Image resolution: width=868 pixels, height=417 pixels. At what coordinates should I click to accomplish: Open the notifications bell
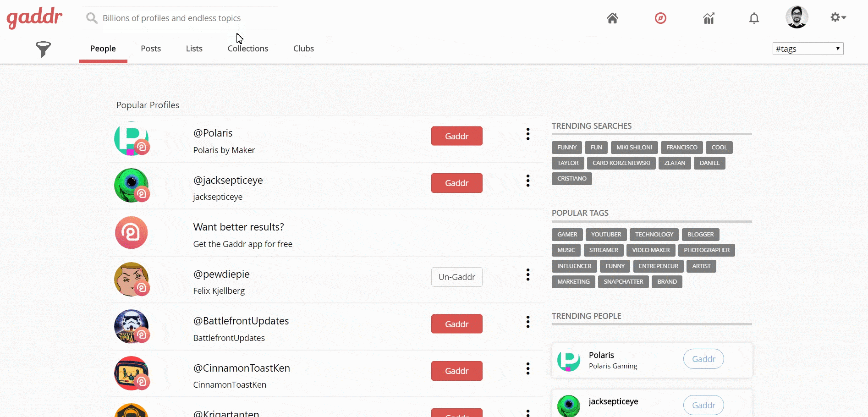tap(754, 18)
